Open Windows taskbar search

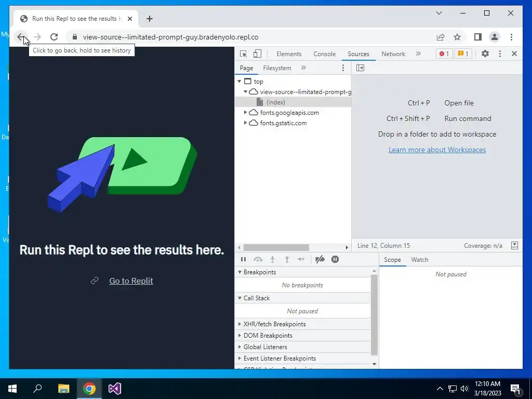37,389
